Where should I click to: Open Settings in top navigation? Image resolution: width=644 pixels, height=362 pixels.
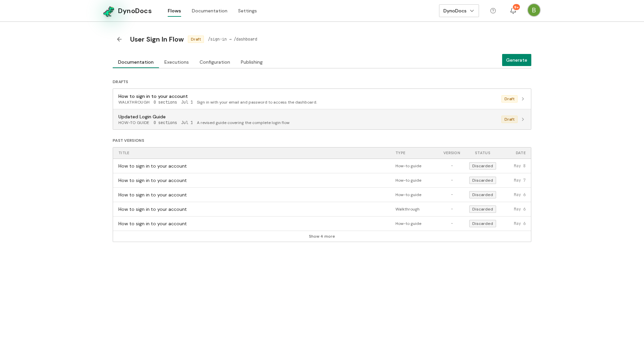click(248, 11)
